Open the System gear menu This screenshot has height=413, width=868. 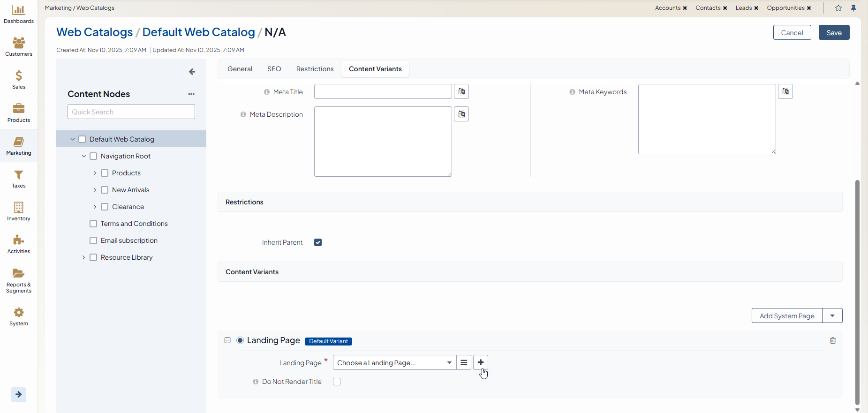19,316
